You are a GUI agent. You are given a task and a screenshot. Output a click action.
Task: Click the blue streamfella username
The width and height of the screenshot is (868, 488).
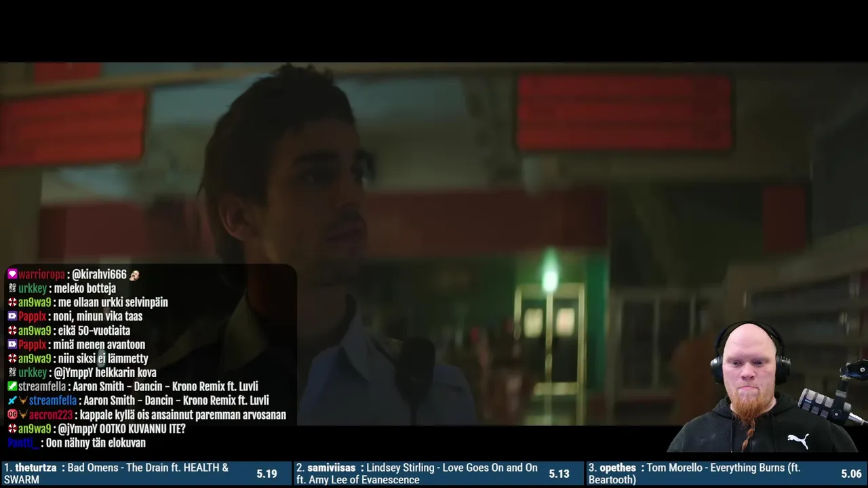(x=53, y=401)
